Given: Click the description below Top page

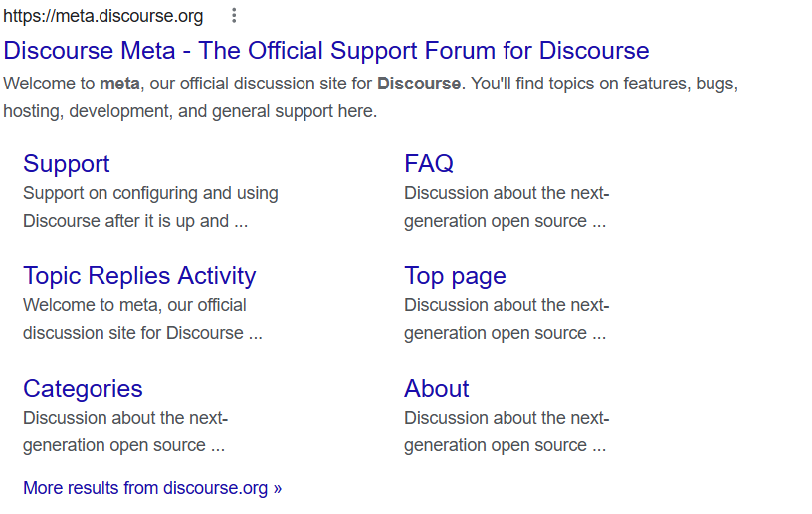Looking at the screenshot, I should pos(506,319).
